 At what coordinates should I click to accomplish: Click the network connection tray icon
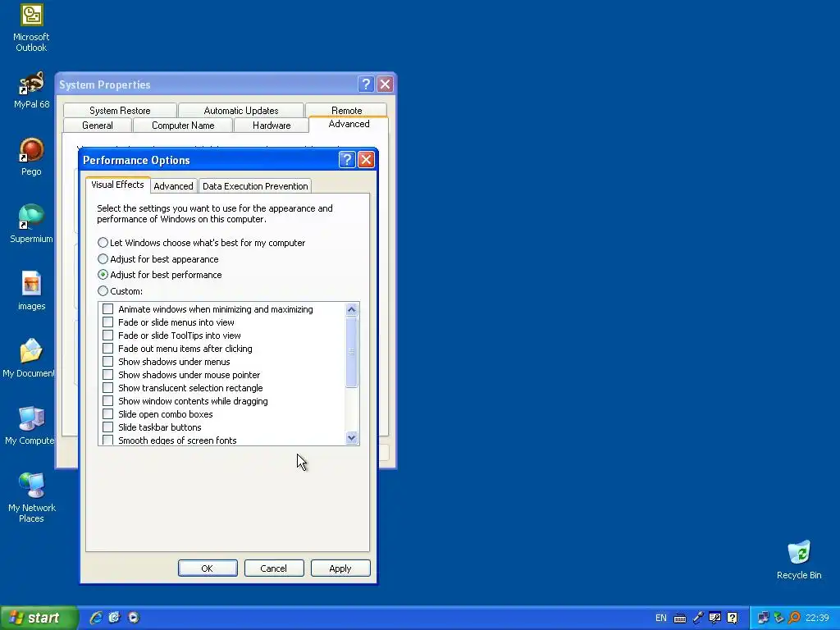coord(763,618)
